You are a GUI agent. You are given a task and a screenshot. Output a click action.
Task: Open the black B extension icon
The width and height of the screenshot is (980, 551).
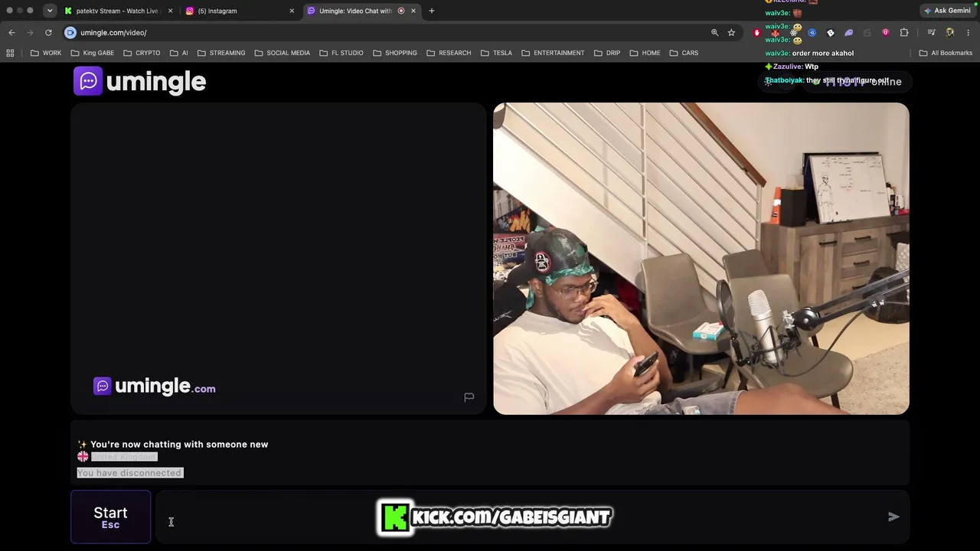tap(830, 32)
